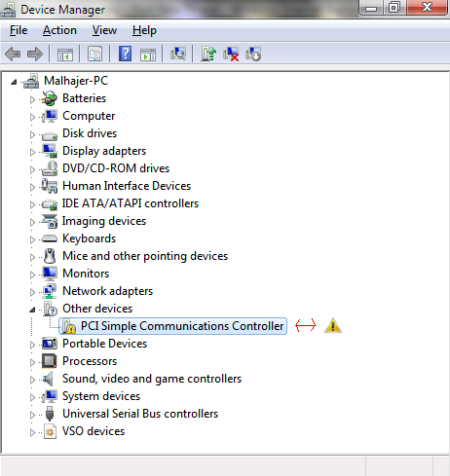Click the USB controllers plug icon
The image size is (450, 476).
[x=50, y=414]
